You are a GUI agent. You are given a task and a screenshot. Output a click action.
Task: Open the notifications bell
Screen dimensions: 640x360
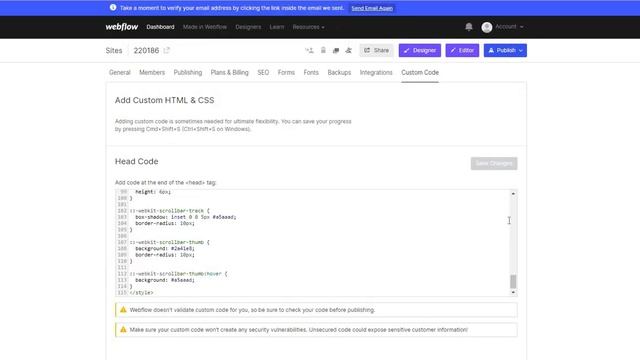pyautogui.click(x=469, y=27)
